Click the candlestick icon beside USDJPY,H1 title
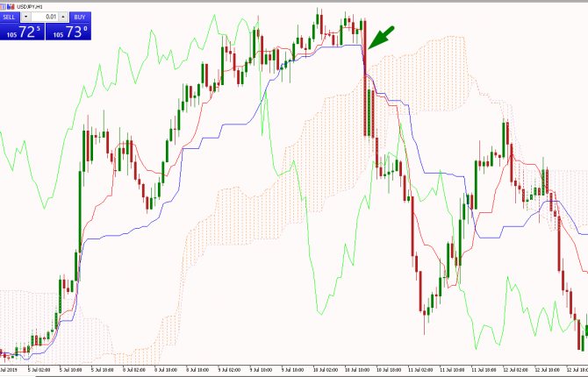This screenshot has width=588, height=377. point(12,6)
